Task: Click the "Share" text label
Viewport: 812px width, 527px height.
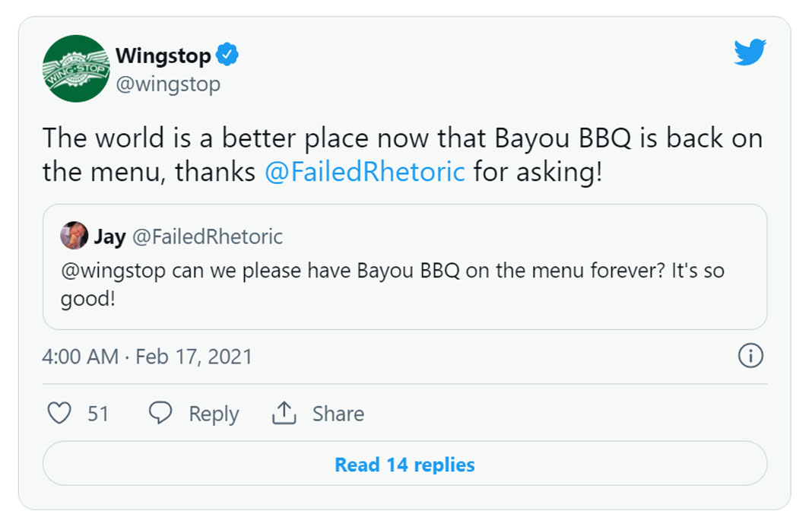Action: (338, 414)
